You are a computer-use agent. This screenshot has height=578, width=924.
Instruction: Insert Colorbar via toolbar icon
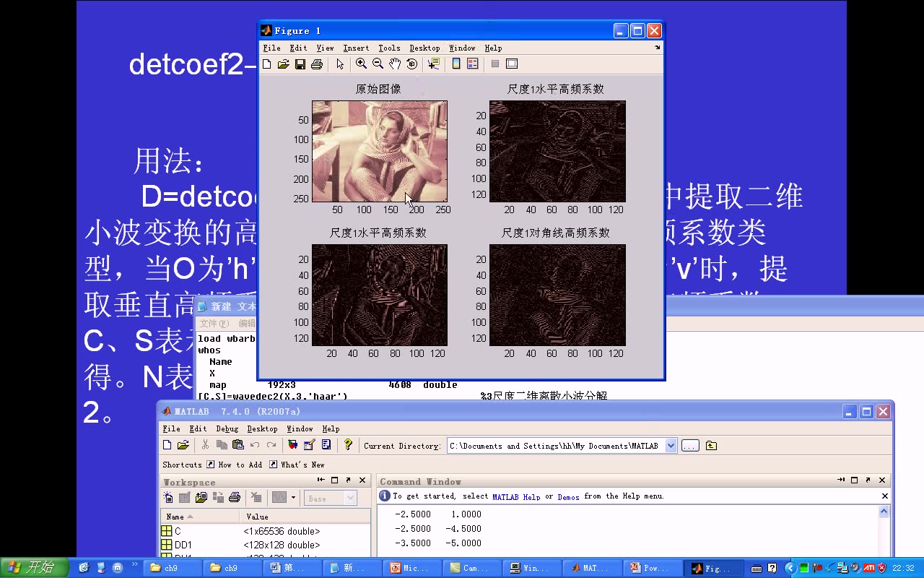click(x=456, y=64)
